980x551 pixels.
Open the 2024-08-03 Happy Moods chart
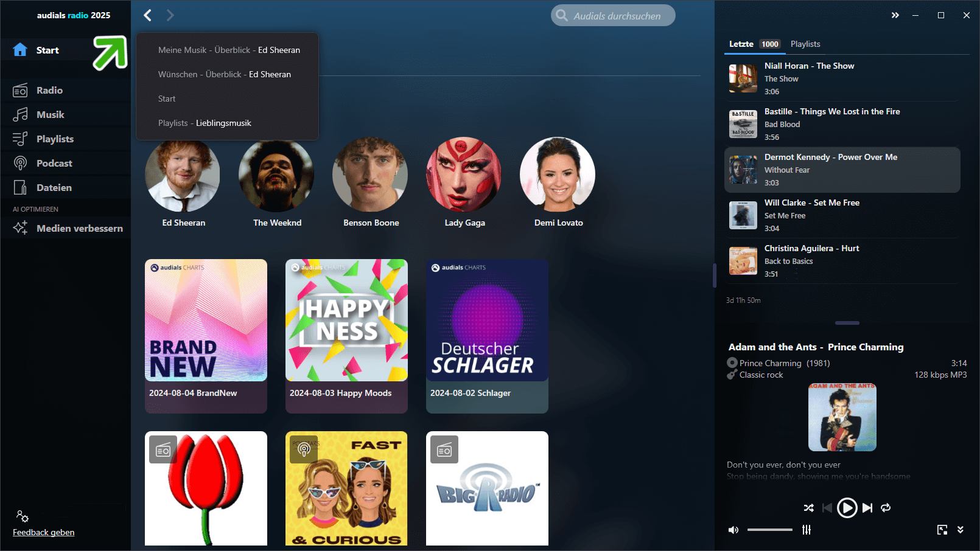tap(346, 336)
